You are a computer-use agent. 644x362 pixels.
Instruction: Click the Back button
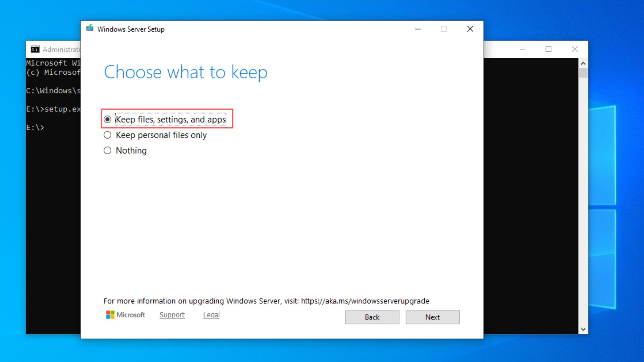point(372,317)
